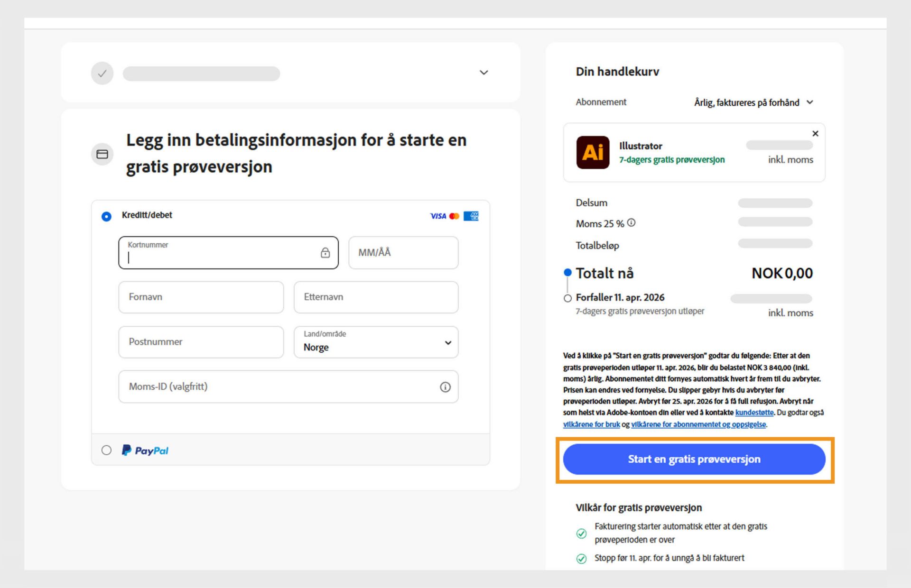Open the kundestøtte link
The image size is (911, 588).
(754, 413)
